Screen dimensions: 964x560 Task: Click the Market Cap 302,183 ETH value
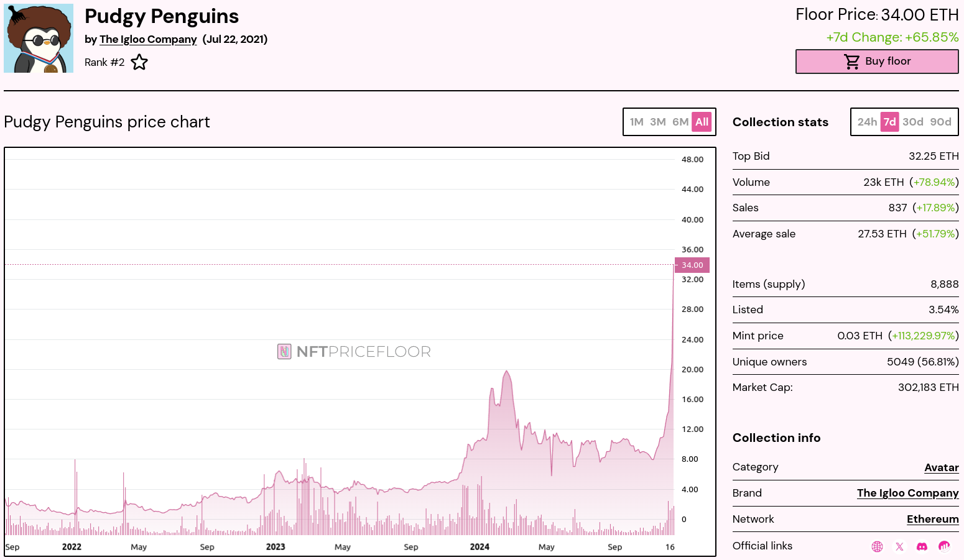tap(928, 387)
